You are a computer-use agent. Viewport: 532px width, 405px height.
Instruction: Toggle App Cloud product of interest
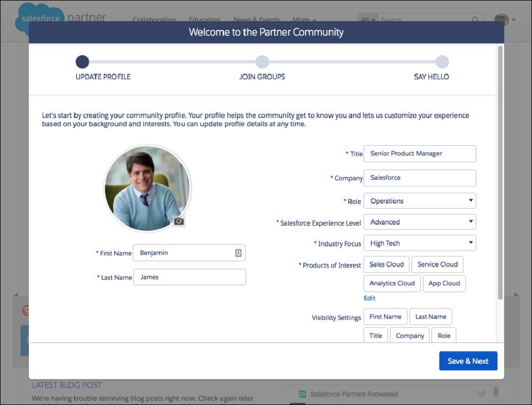point(444,284)
